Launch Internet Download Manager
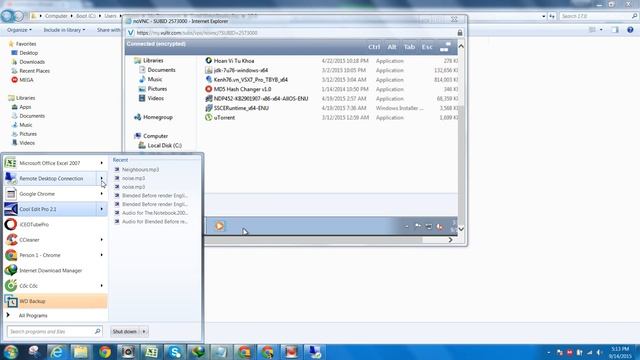The image size is (640, 360). coord(51,270)
